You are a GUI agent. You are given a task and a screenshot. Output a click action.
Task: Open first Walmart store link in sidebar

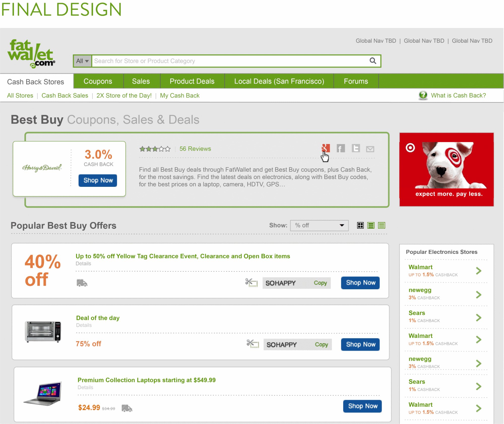tap(420, 267)
